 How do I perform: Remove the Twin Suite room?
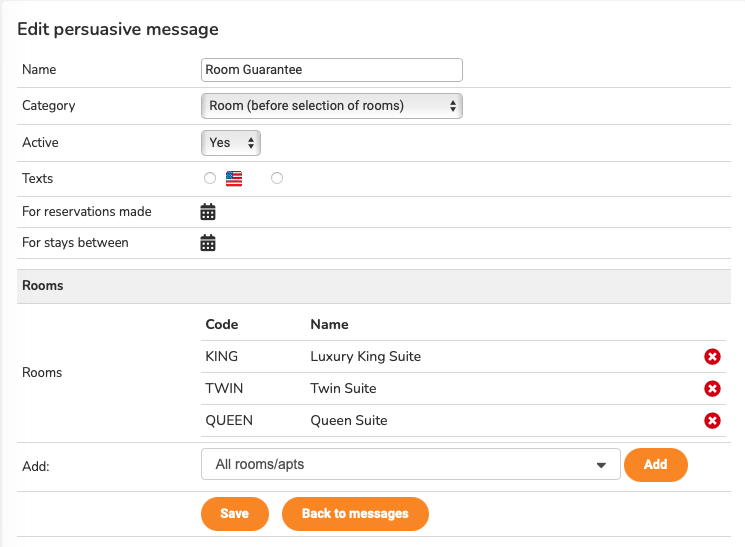coord(712,389)
